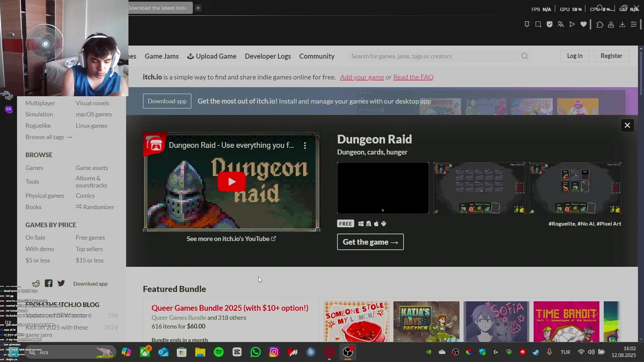
Task: Open 'See more on itch.io's YouTube' link
Action: pos(231,238)
